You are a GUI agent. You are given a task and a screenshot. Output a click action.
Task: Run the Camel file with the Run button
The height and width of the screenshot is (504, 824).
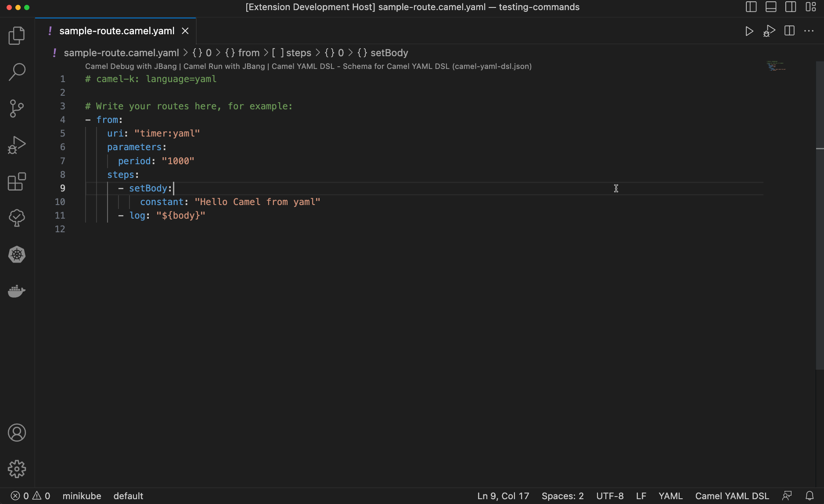pyautogui.click(x=749, y=31)
